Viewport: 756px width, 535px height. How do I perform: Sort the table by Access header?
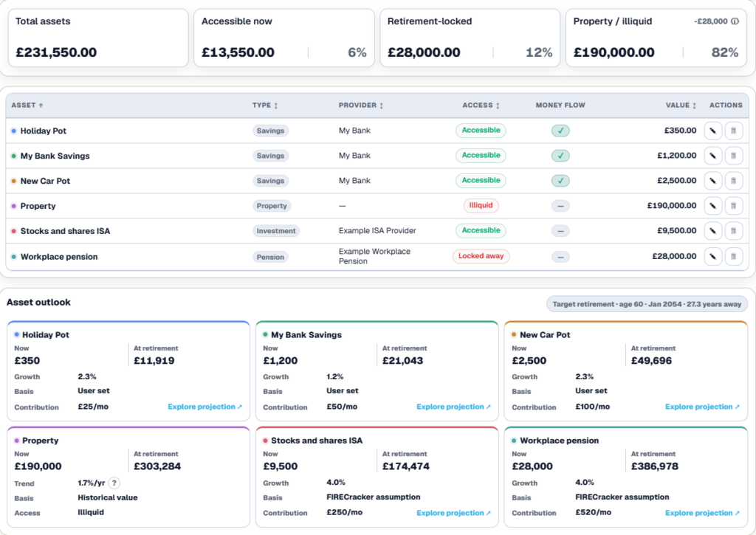481,105
